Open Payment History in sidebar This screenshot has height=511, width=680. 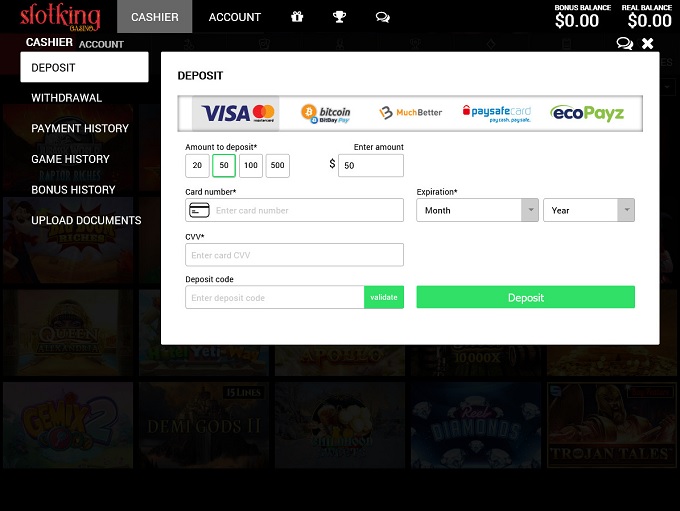coord(80,128)
